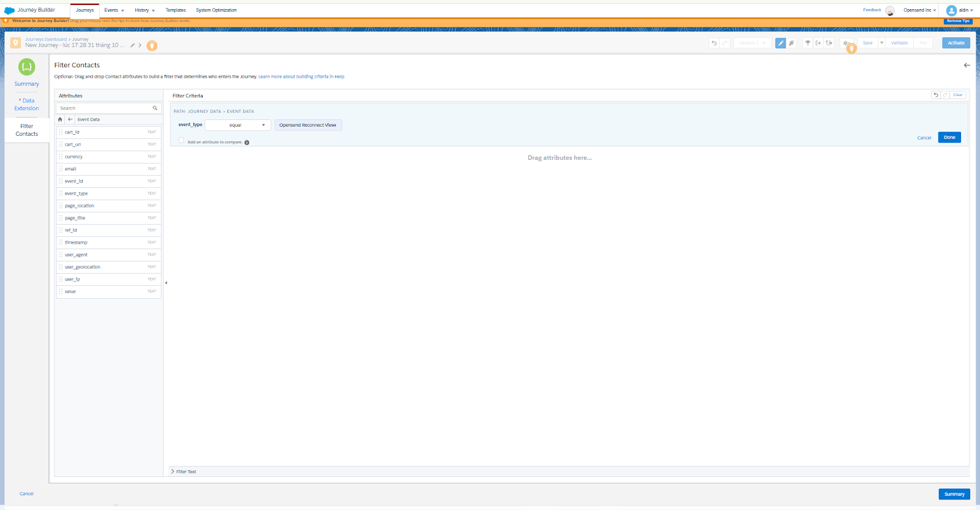Switch to the Templates tab
Screen dimensions: 980x510
tap(175, 10)
